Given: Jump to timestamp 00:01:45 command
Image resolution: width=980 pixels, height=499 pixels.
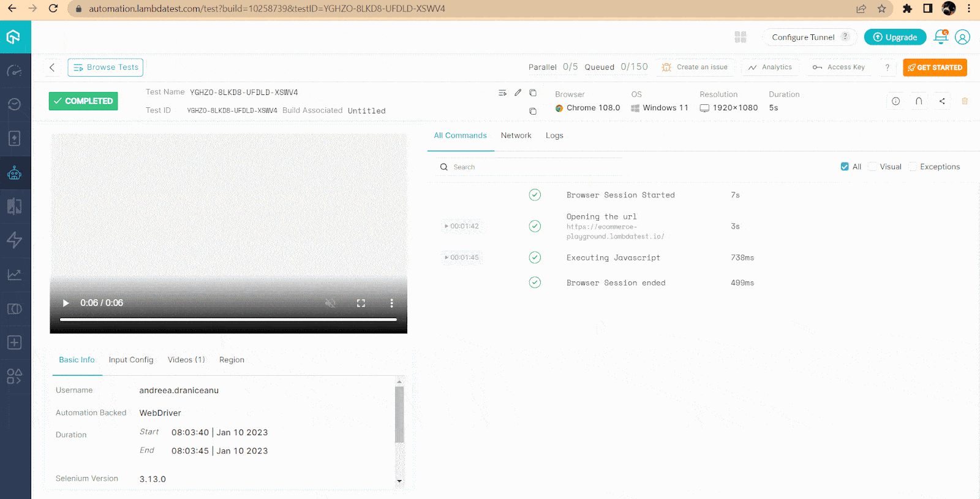Looking at the screenshot, I should pos(462,257).
